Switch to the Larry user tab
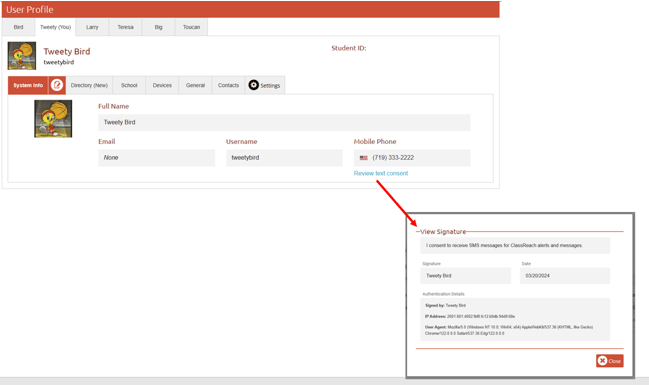Screen dimensions: 649x385 coord(92,27)
